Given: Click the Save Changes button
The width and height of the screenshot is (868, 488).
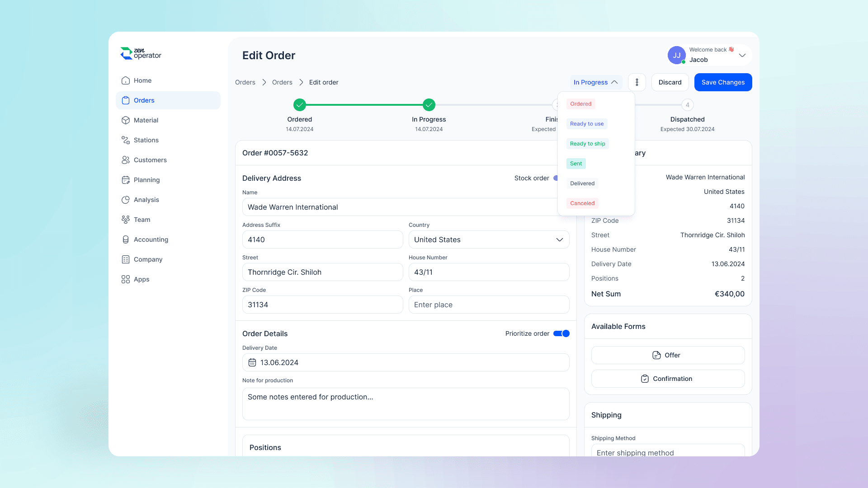Looking at the screenshot, I should pos(723,82).
